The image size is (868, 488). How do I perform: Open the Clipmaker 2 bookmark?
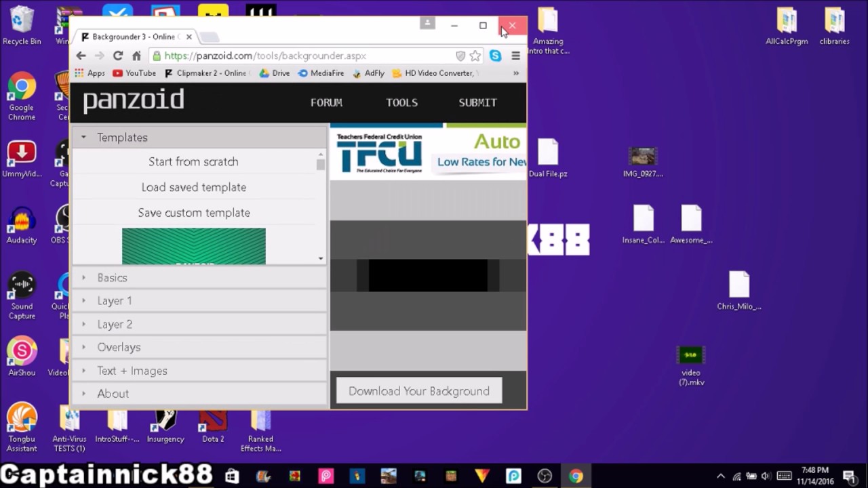[x=206, y=73]
